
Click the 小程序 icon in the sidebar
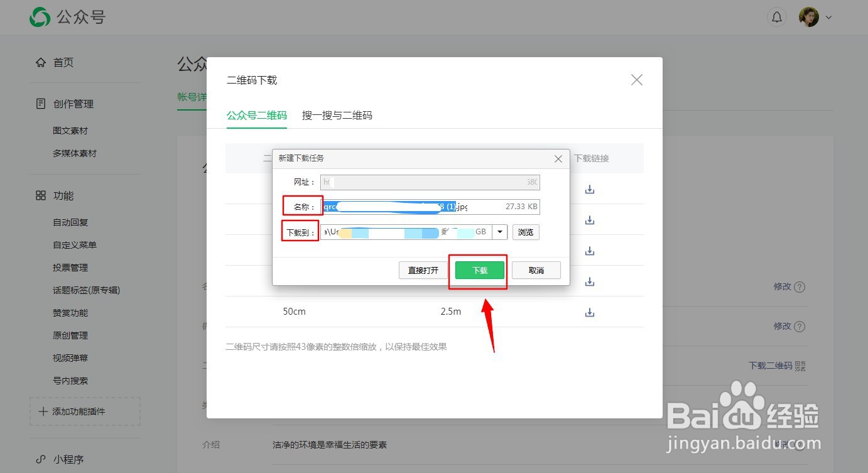click(41, 459)
